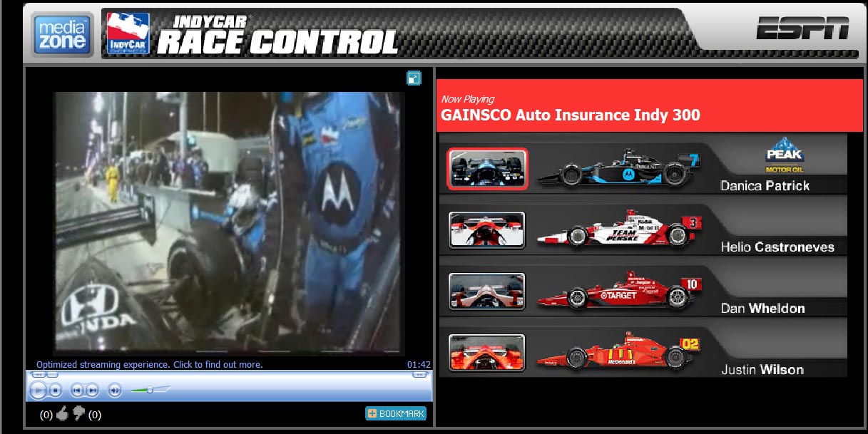The image size is (868, 434).
Task: Click the Helio Castroneves driver name
Action: tap(777, 247)
